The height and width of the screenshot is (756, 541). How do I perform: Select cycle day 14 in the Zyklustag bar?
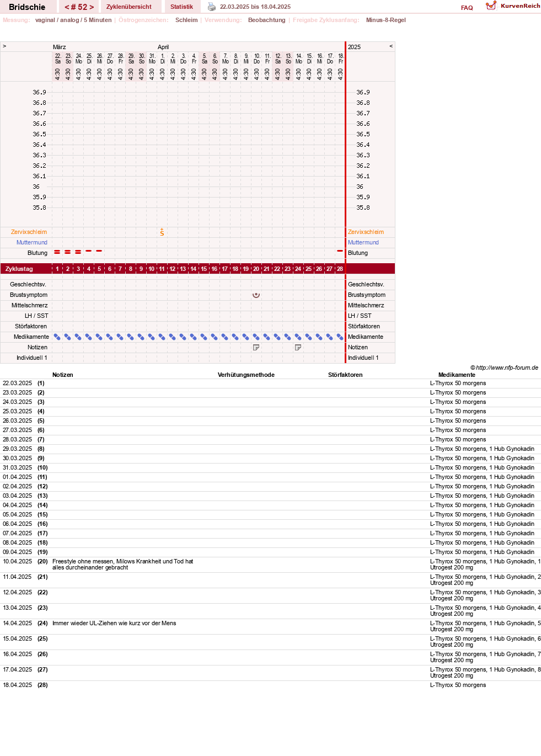194,269
